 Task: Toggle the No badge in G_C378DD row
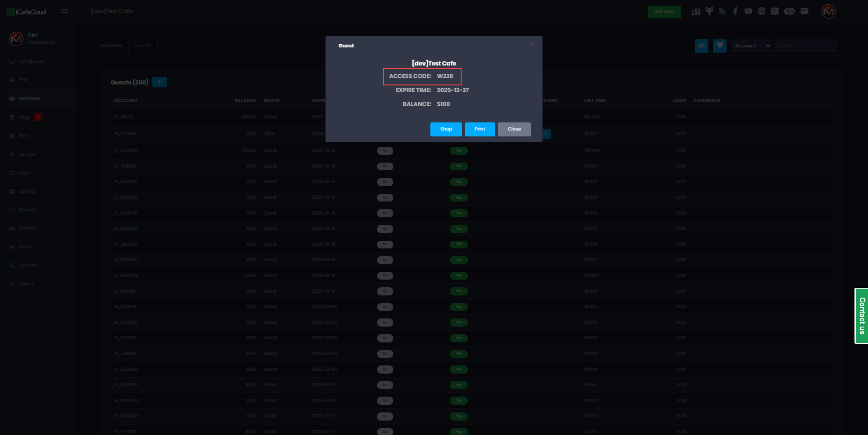click(x=385, y=151)
